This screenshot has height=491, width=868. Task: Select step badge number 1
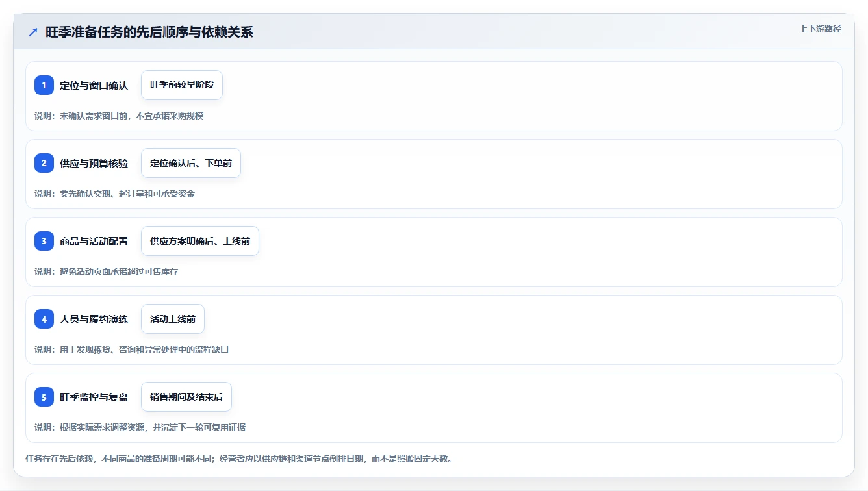pyautogui.click(x=44, y=85)
